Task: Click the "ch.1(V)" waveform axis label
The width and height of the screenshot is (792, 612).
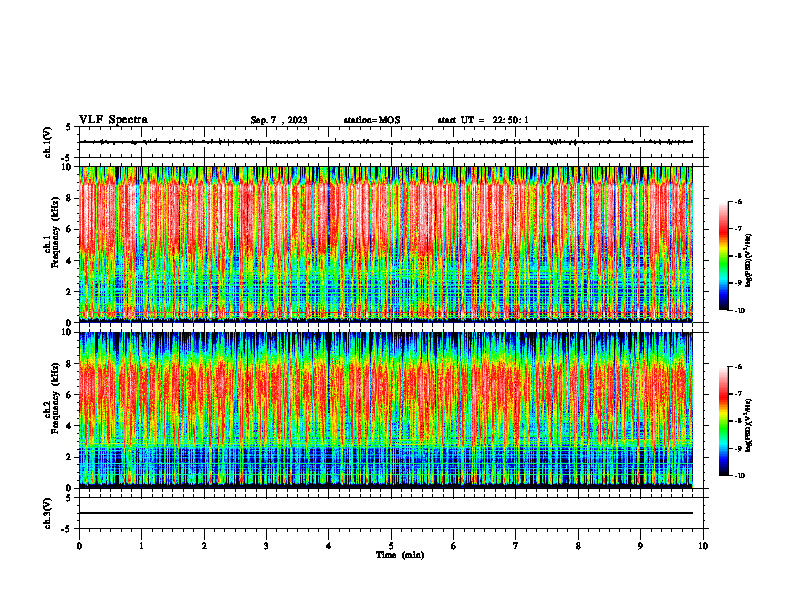Action: point(47,142)
